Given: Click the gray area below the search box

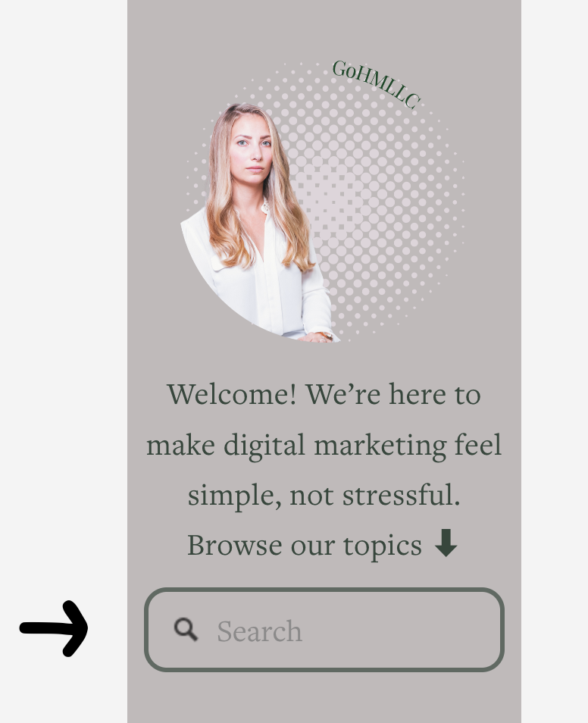Looking at the screenshot, I should 324,697.
